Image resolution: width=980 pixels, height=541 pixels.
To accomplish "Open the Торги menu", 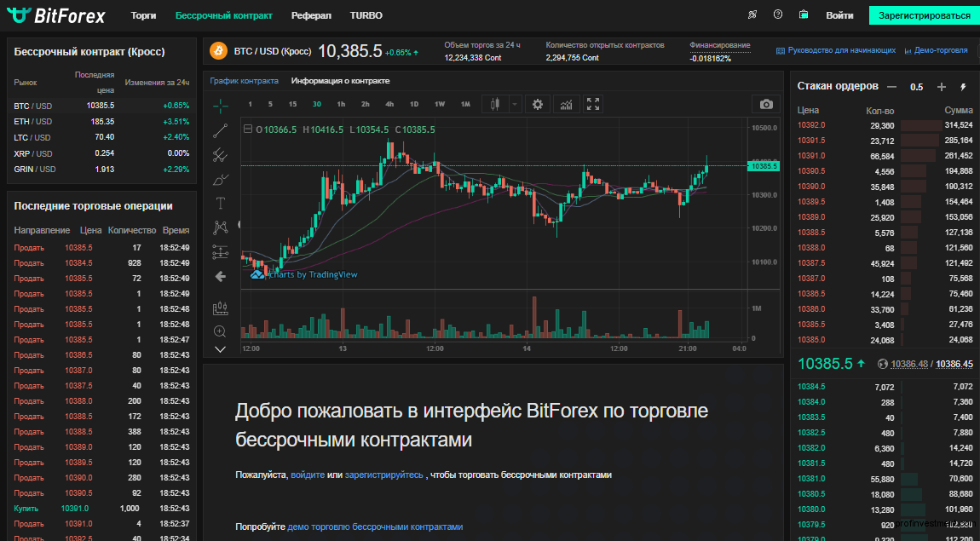I will [x=144, y=15].
